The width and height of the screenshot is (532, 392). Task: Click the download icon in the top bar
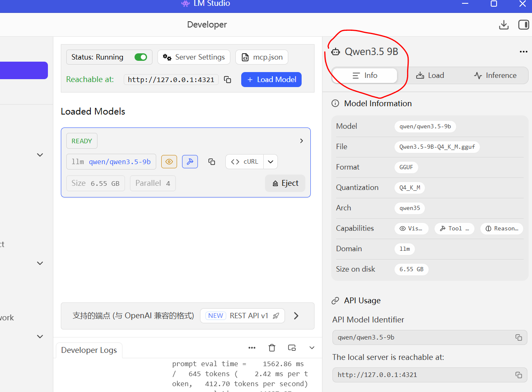click(504, 25)
